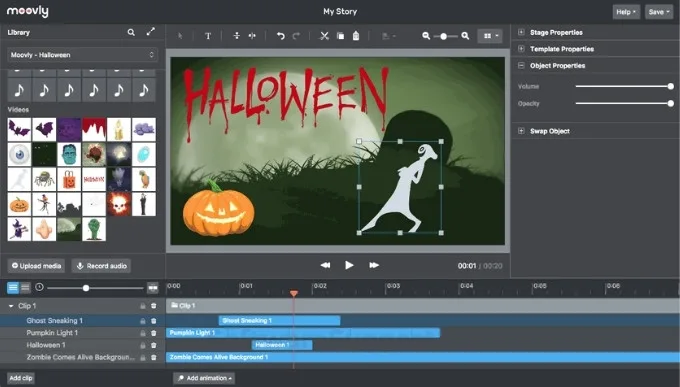Skip playback forward

tap(374, 265)
